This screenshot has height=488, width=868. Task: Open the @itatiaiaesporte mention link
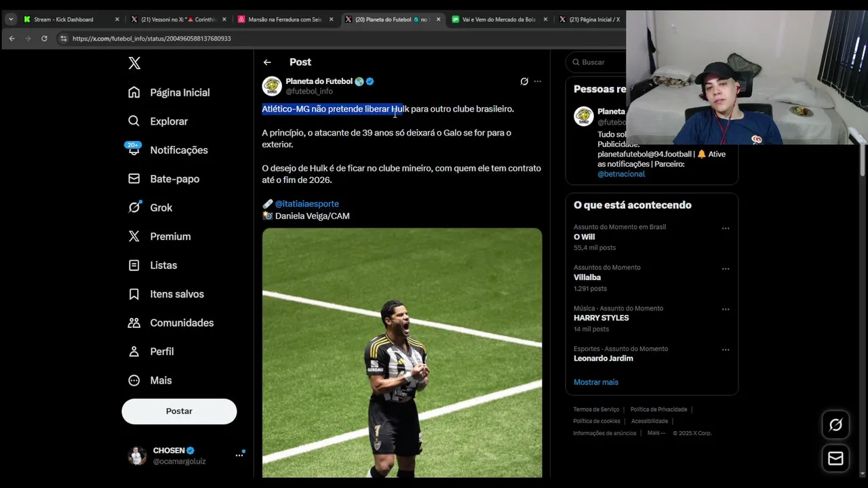307,204
